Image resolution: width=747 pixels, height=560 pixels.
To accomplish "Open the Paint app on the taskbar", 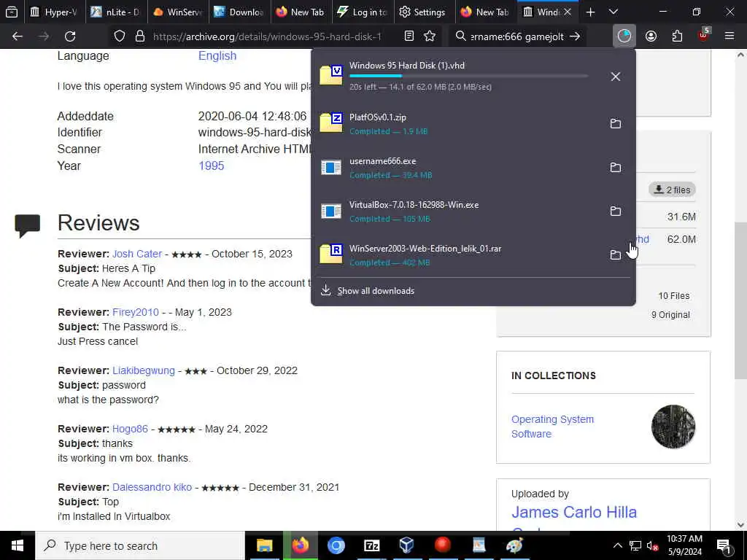I will click(x=514, y=545).
